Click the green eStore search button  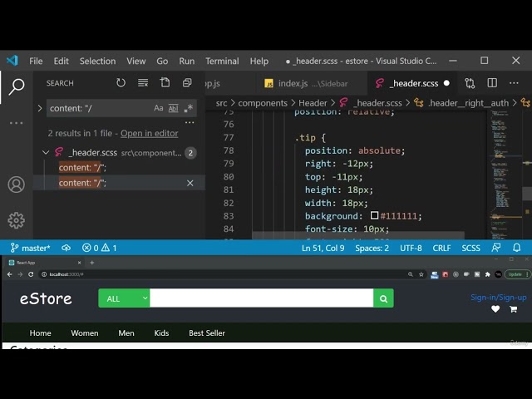(x=383, y=298)
